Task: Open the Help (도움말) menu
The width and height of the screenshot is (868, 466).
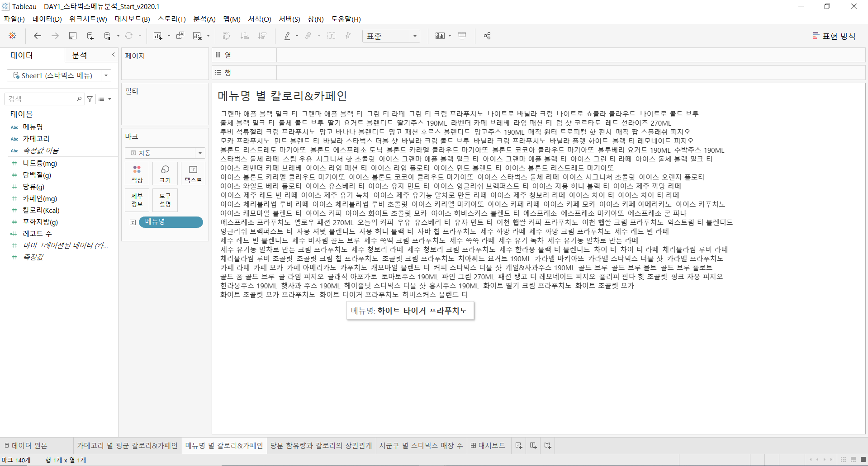Action: point(346,19)
